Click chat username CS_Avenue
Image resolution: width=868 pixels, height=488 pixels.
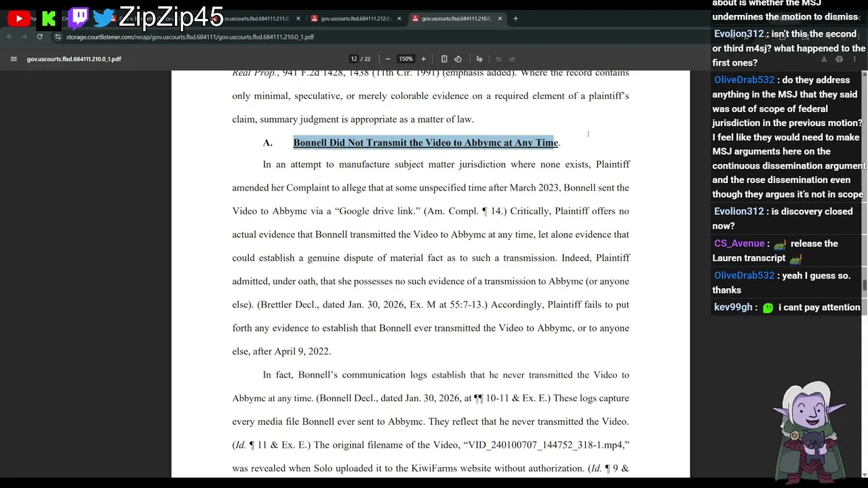click(739, 243)
